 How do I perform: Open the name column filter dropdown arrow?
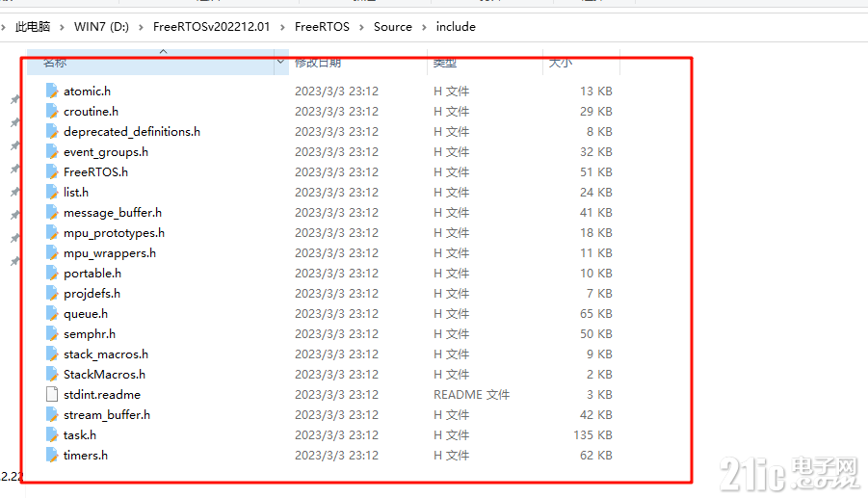click(x=280, y=62)
